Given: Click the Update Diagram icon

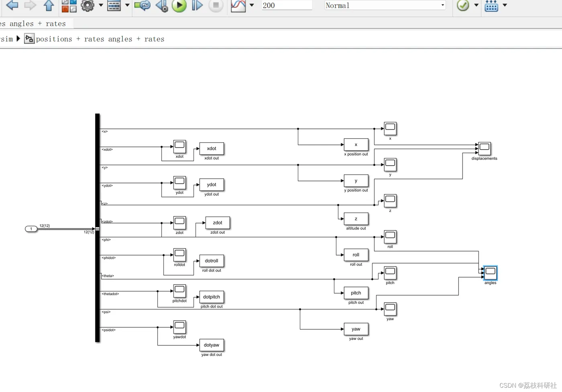Looking at the screenshot, I should 142,5.
